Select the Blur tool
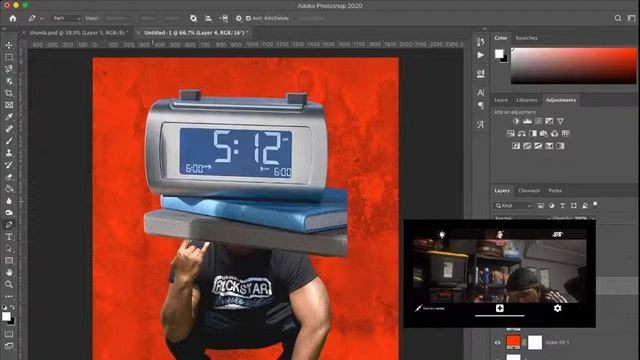This screenshot has height=360, width=640. [9, 201]
